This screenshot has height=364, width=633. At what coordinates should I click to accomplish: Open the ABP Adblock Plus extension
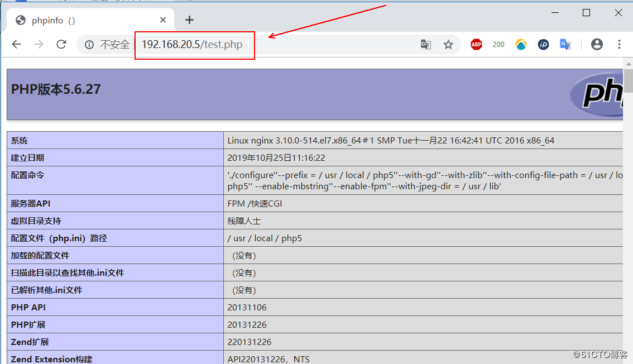coord(476,45)
